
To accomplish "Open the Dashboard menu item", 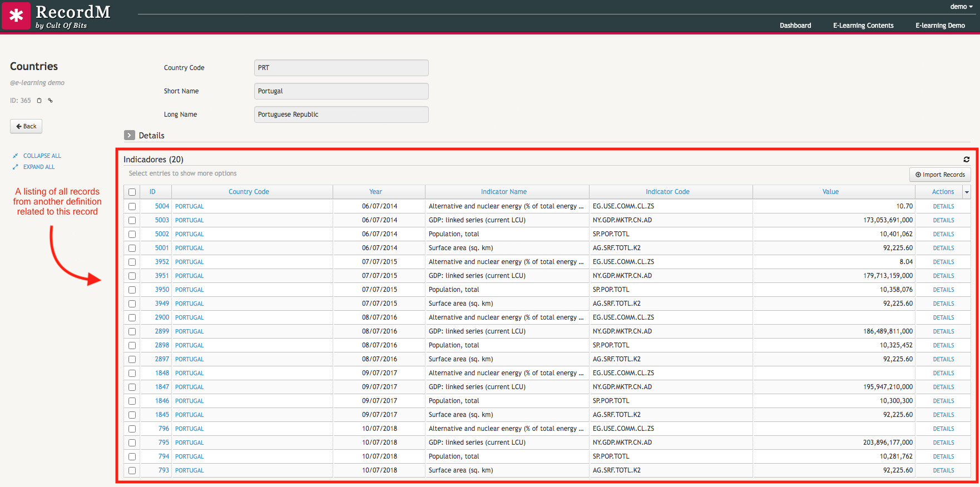I will click(795, 26).
